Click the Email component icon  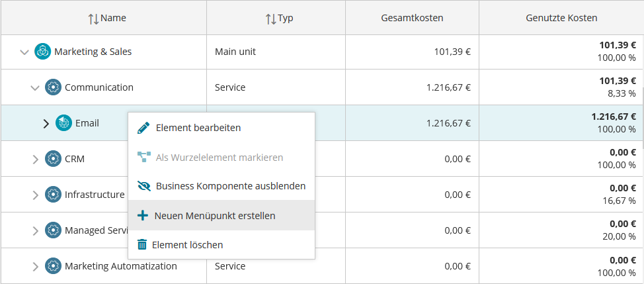63,123
